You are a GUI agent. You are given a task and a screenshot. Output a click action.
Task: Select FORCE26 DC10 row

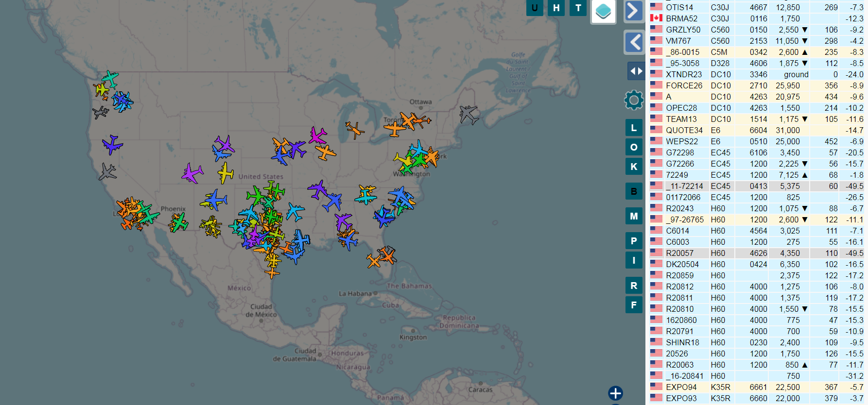(x=757, y=85)
